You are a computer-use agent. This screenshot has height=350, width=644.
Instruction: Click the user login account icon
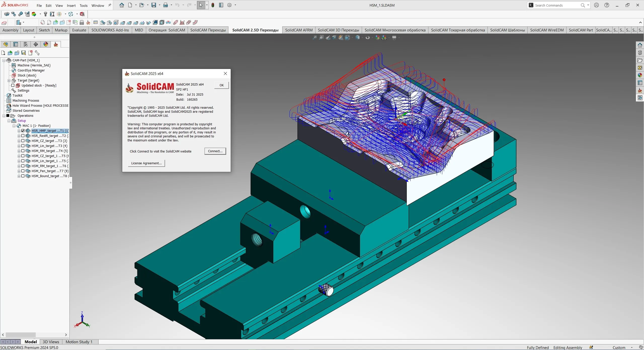(x=596, y=5)
